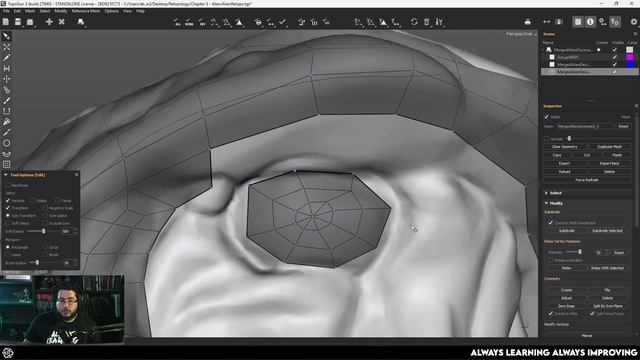Viewport: 640px width, 360px height.
Task: Click the Duplicate Mesh button
Action: tap(609, 147)
